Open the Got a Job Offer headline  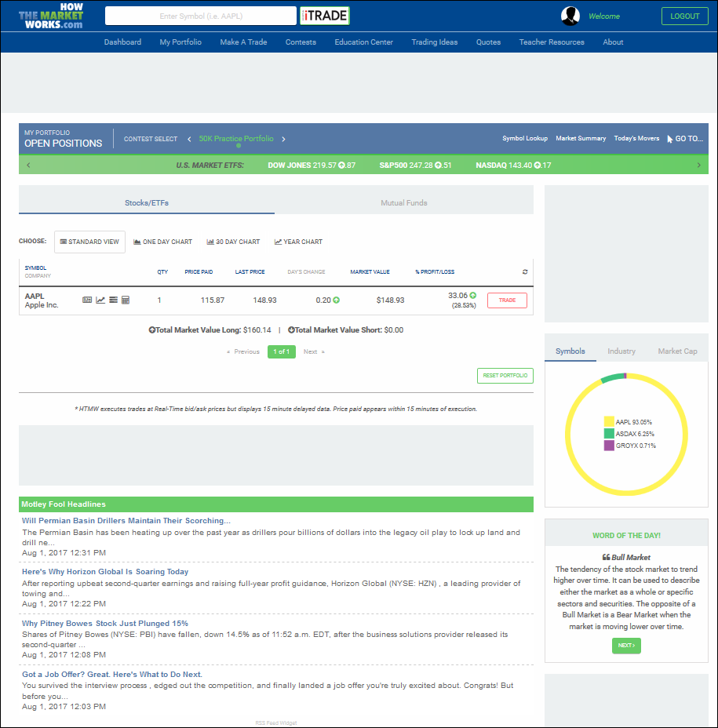112,675
